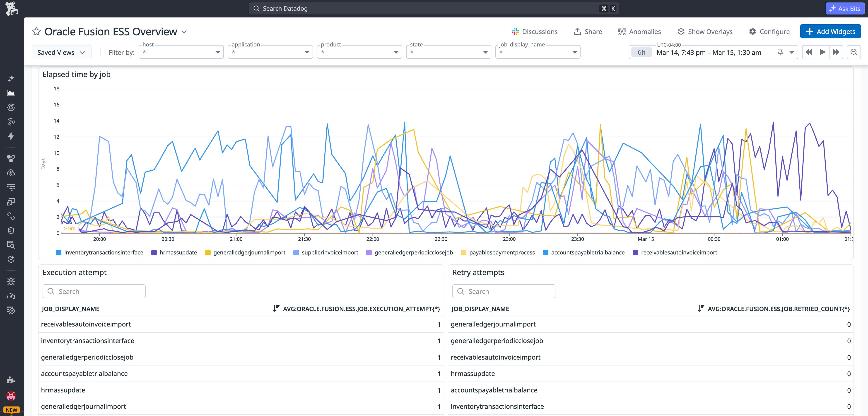Open the Infrastructure hexagons icon

[11, 158]
